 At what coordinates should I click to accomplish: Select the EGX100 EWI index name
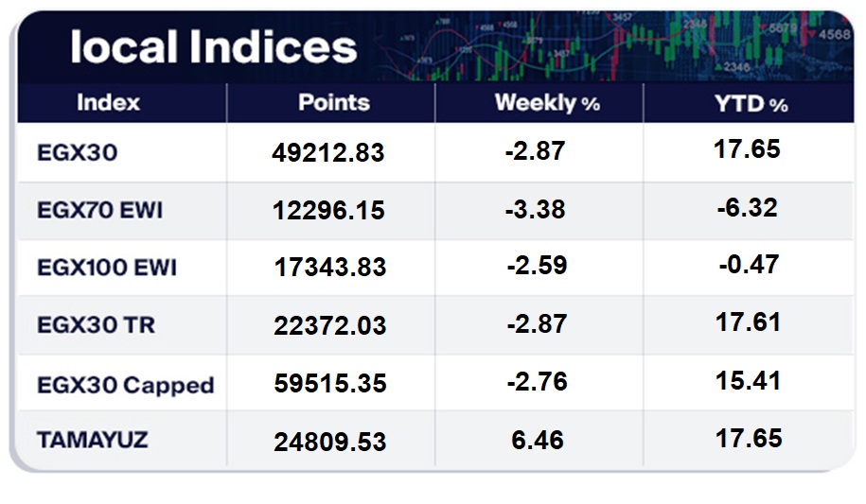(106, 268)
